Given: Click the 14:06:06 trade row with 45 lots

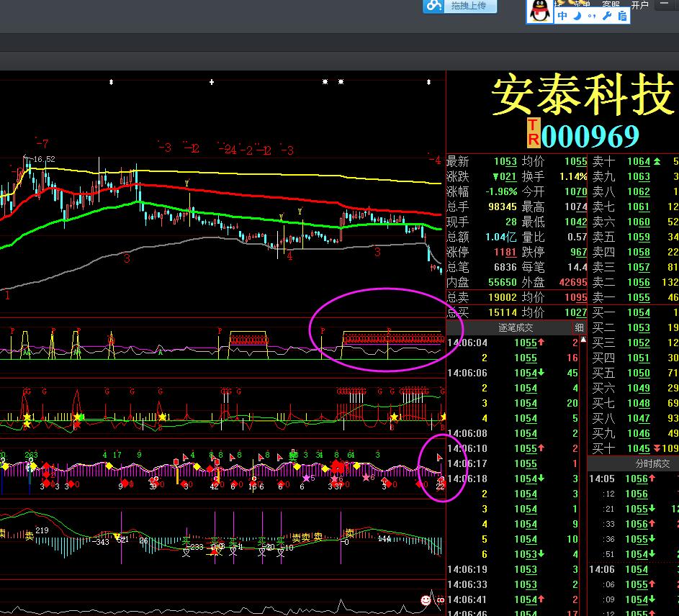Looking at the screenshot, I should 513,373.
